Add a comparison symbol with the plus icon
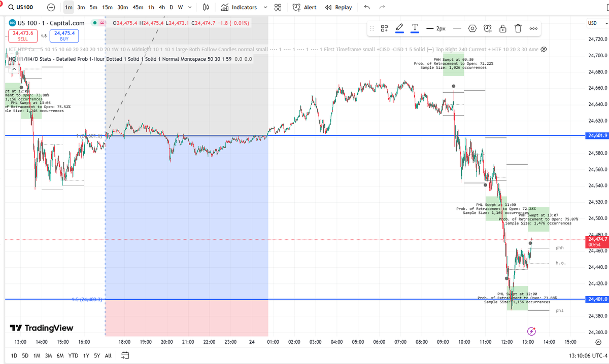 pyautogui.click(x=51, y=8)
